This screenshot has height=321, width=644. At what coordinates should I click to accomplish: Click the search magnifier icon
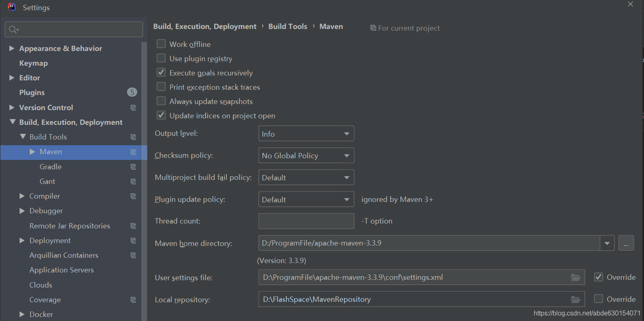point(13,29)
